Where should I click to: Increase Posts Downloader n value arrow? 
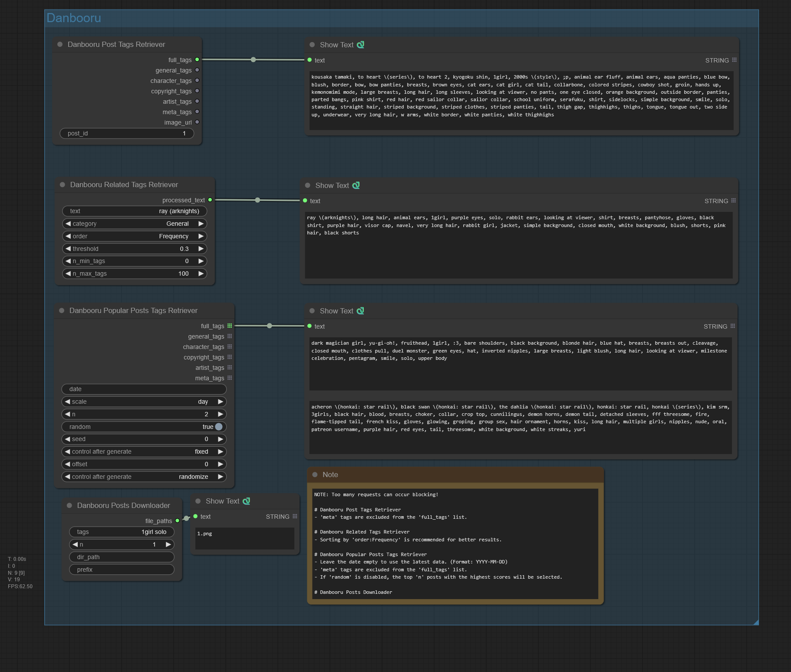[168, 544]
